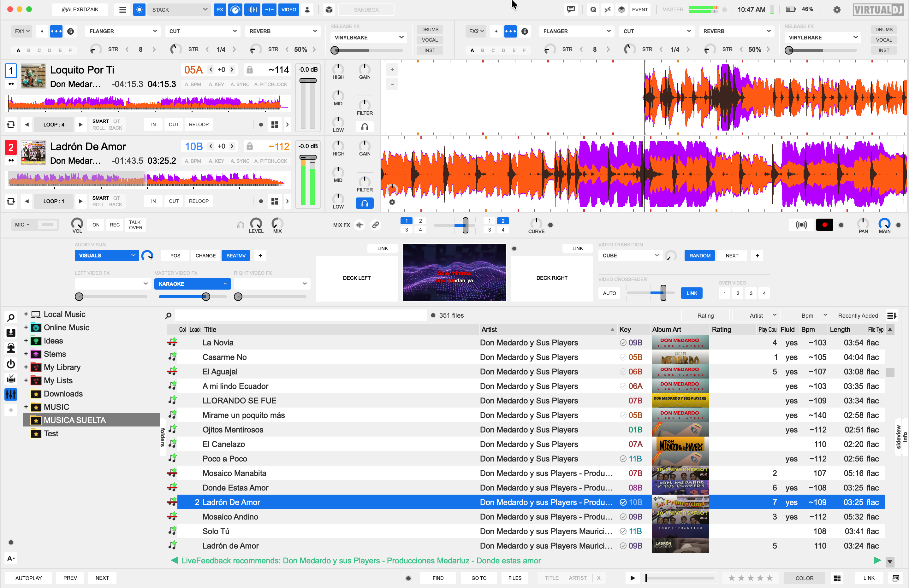Click the RANDOM video transition button
Screen dimensions: 909x588
pos(699,256)
